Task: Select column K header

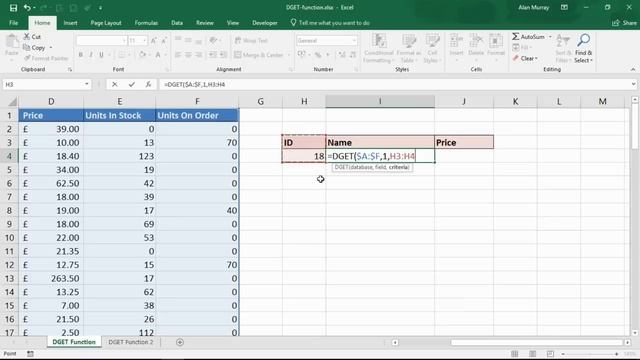Action: click(x=516, y=101)
